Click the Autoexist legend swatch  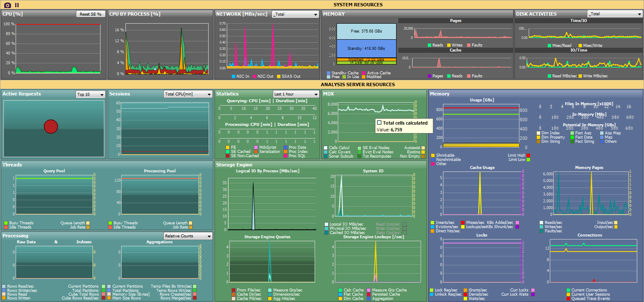pyautogui.click(x=423, y=148)
